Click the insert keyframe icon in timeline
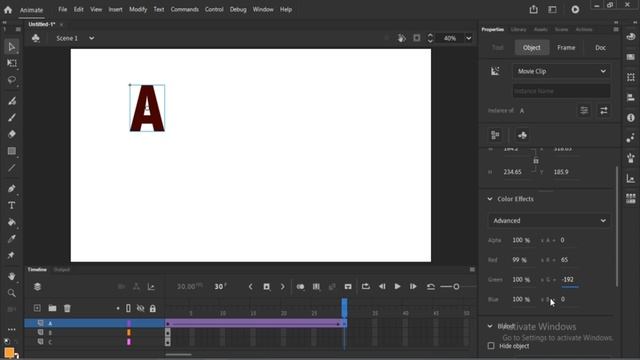 pyautogui.click(x=267, y=287)
